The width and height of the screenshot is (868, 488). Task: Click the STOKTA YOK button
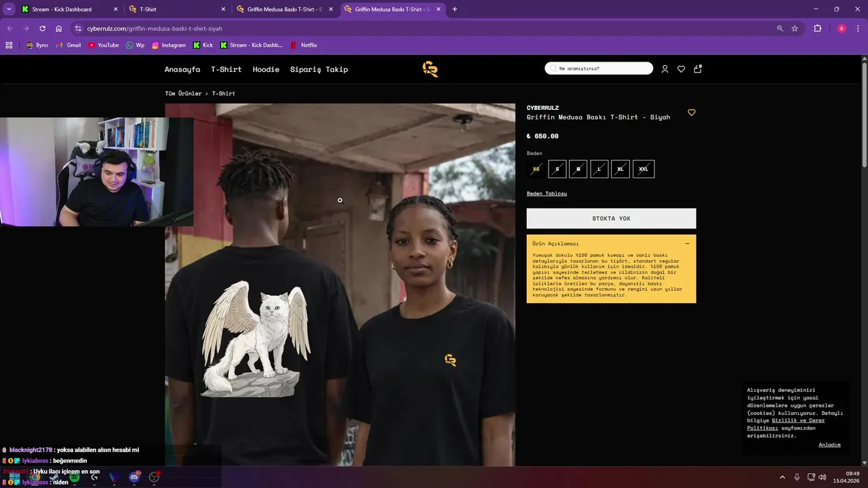611,218
